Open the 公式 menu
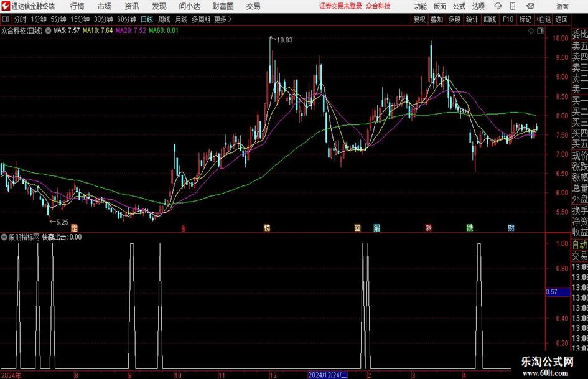 click(459, 6)
